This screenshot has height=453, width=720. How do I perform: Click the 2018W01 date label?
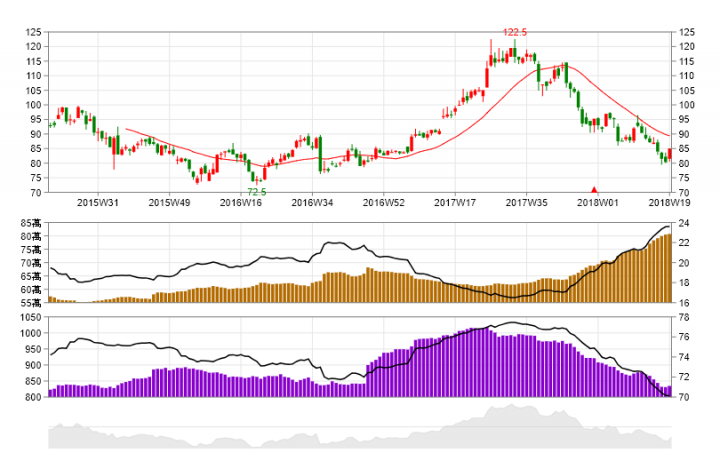[x=598, y=202]
